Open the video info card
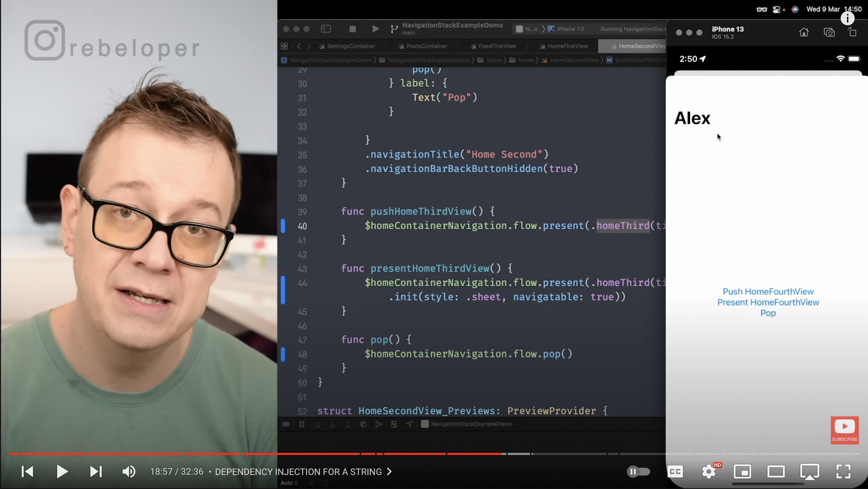The image size is (868, 489). click(x=847, y=18)
